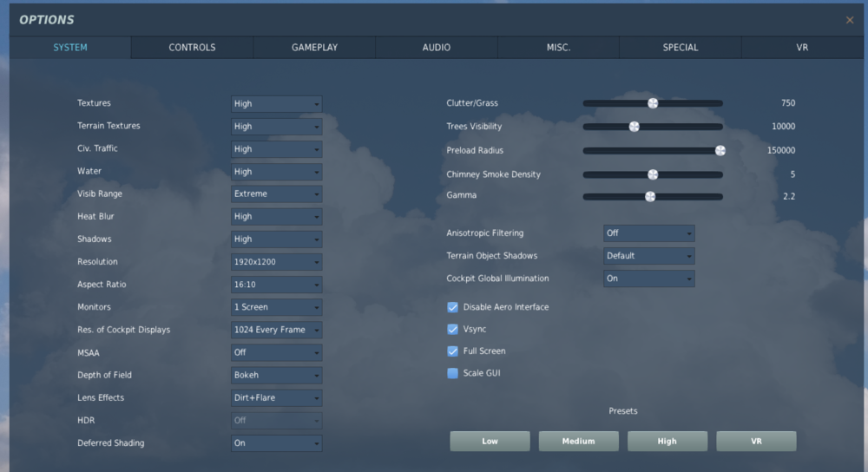Expand the Anisotropic Filtering dropdown
The image size is (868, 472).
tap(648, 233)
